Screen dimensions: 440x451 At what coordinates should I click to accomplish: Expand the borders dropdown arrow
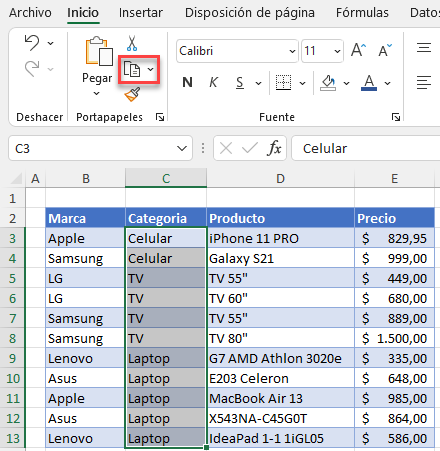(302, 83)
